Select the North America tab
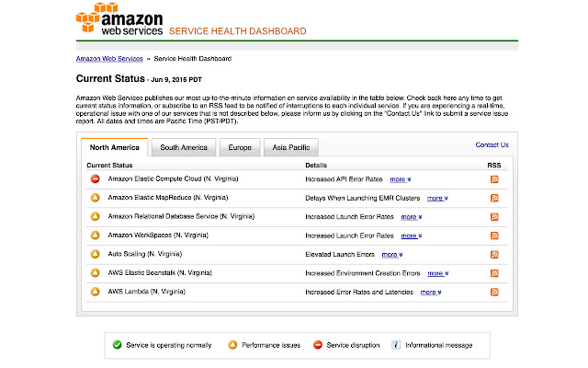Screen dimensions: 588x368 click(114, 147)
